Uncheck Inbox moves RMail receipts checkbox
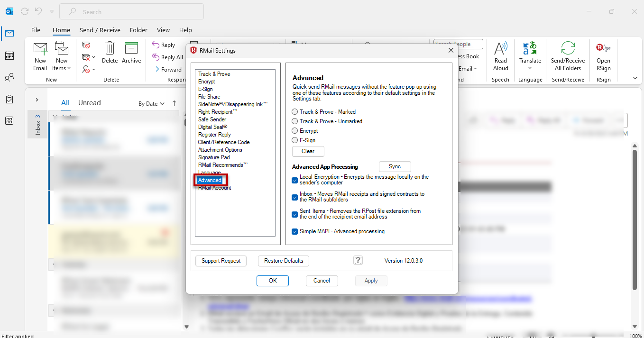644x338 pixels. pyautogui.click(x=295, y=197)
